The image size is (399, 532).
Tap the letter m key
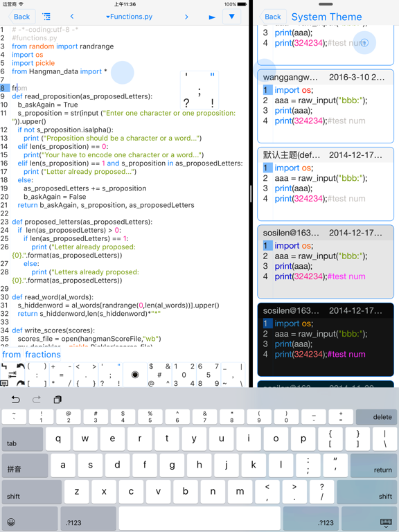(x=240, y=492)
